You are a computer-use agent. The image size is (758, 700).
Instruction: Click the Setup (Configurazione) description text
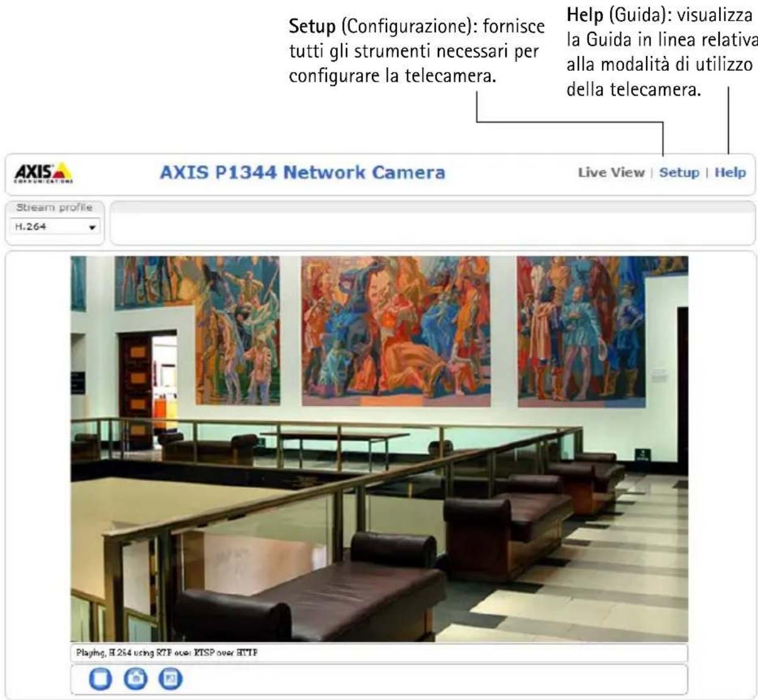tap(417, 51)
